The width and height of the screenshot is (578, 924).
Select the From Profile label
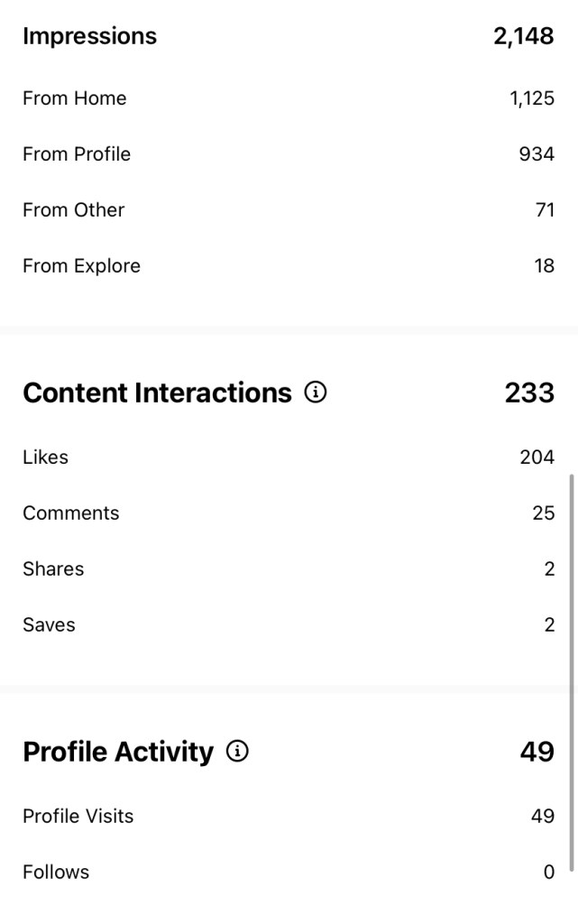[x=77, y=154]
